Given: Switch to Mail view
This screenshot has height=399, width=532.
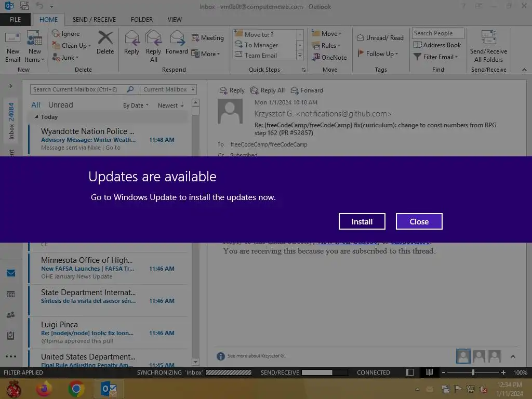Looking at the screenshot, I should 11,273.
